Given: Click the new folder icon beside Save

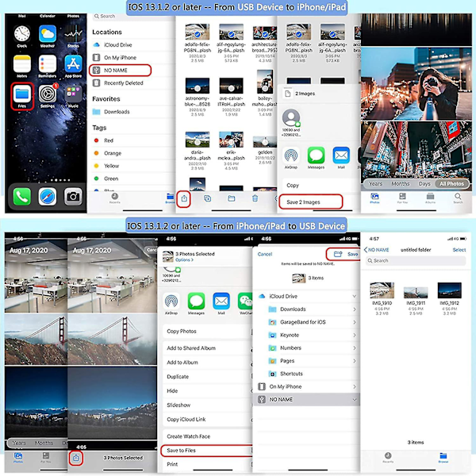Looking at the screenshot, I should click(x=338, y=254).
